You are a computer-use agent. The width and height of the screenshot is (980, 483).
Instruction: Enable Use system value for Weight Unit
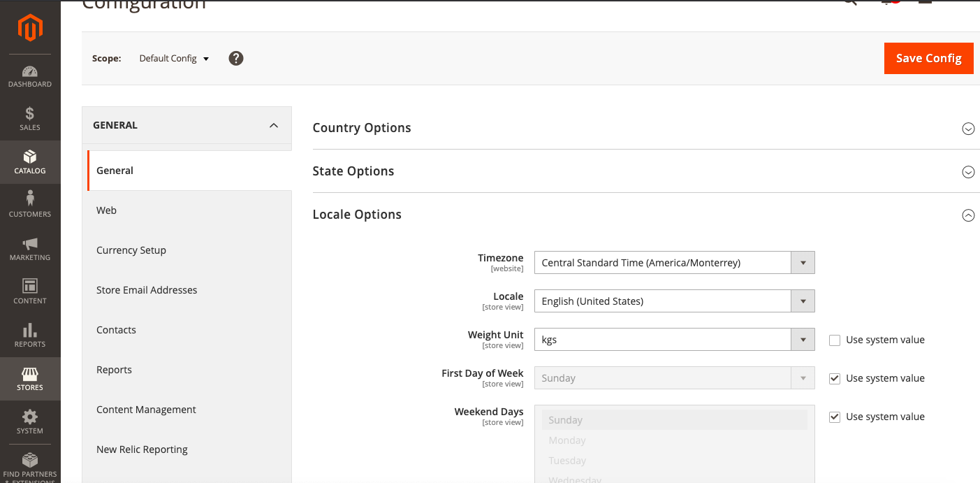(x=835, y=340)
